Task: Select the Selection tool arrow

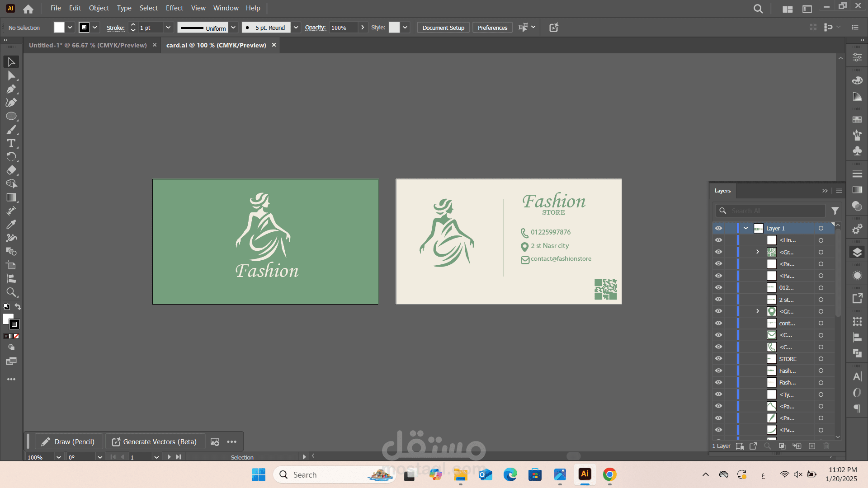Action: (11, 62)
